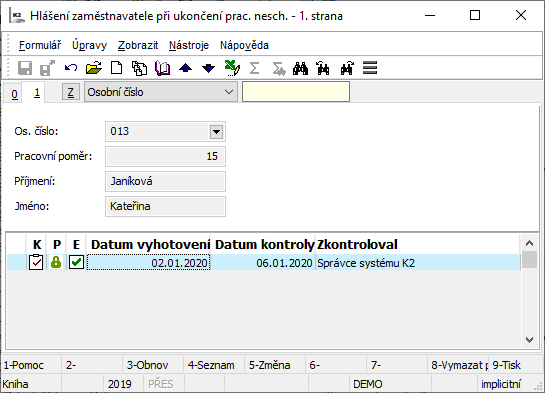Click the P column header
This screenshot has width=545, height=393.
pos(57,245)
